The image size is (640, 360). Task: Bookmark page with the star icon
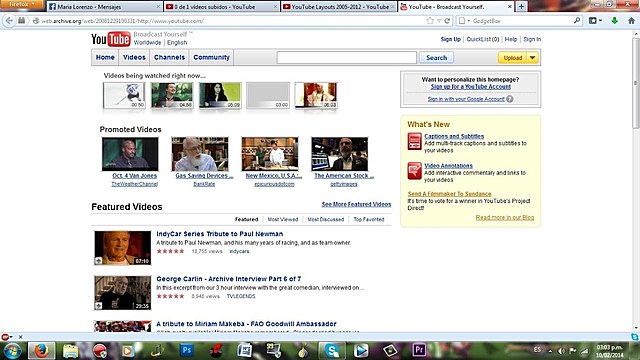(x=430, y=21)
